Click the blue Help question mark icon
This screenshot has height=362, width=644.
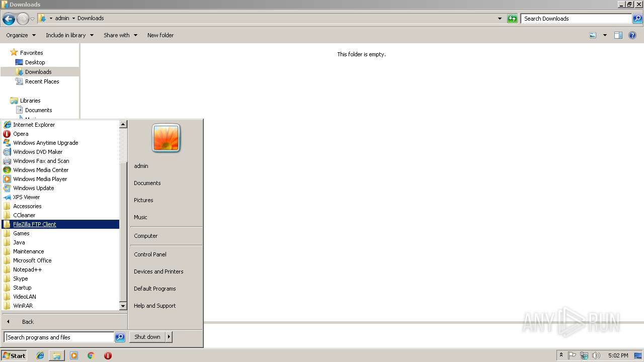tap(633, 35)
